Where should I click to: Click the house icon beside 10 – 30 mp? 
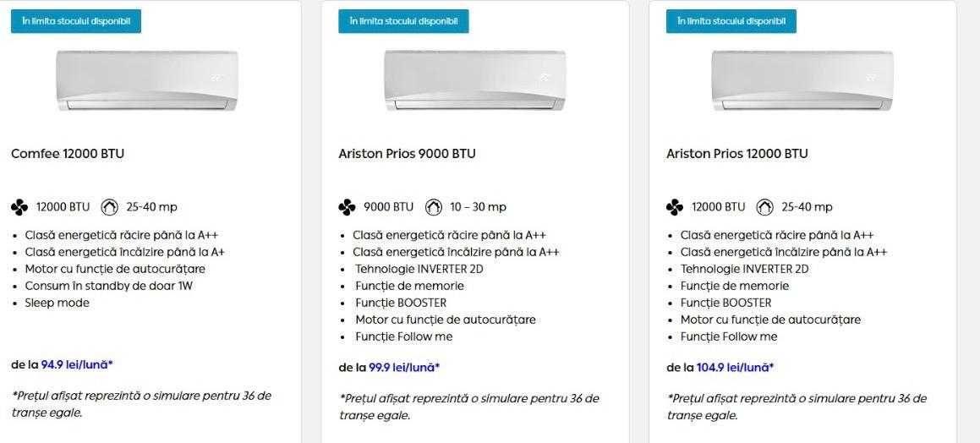coord(434,207)
